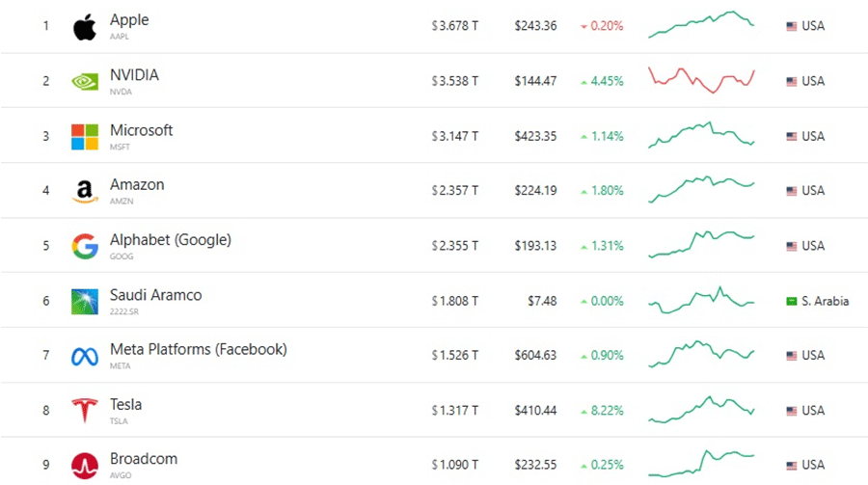Open the Apple company link
The height and width of the screenshot is (485, 868).
click(129, 20)
